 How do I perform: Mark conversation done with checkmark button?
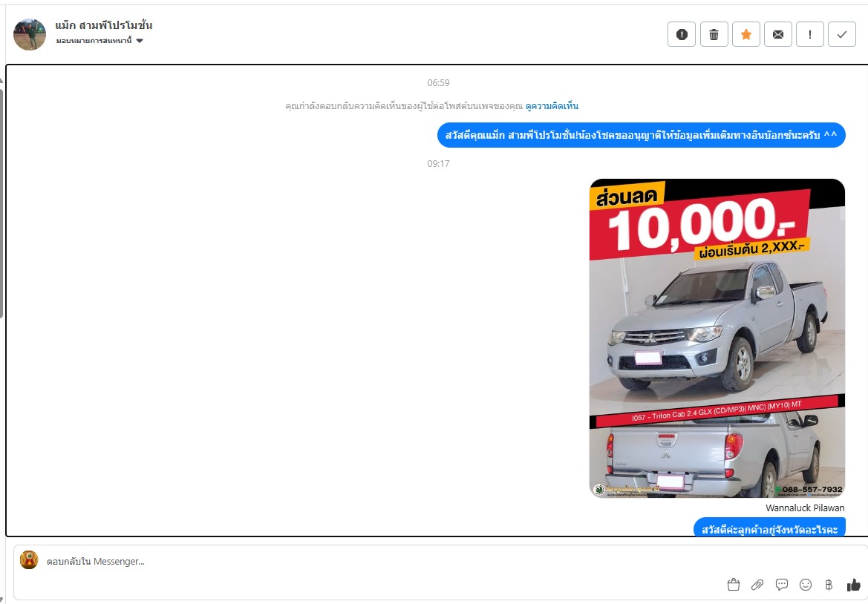[842, 34]
